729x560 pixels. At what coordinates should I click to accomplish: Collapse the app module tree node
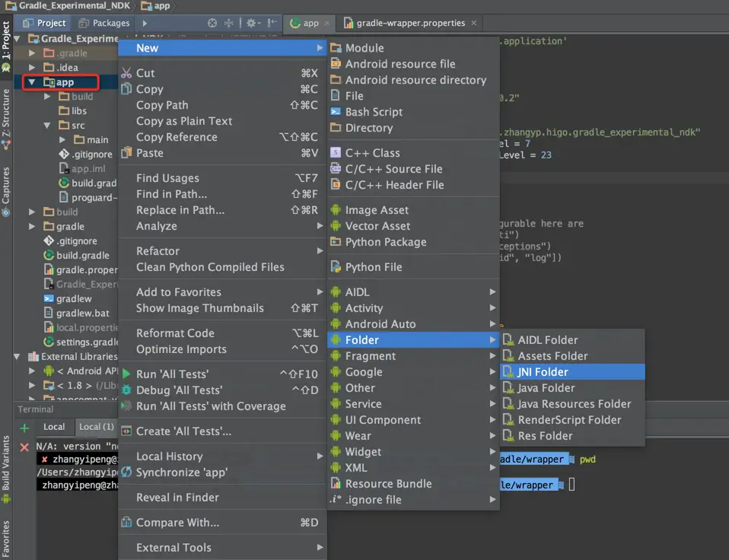tap(31, 82)
